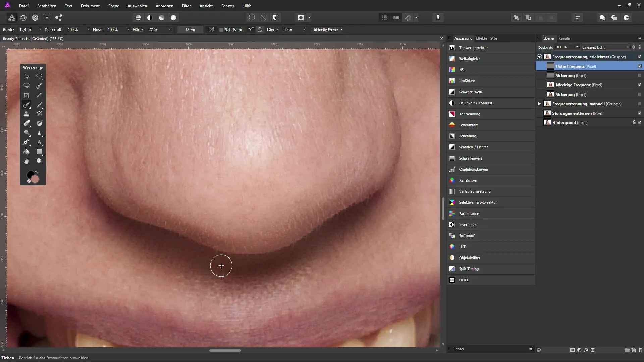
Task: Select the Artistic Text tool
Action: point(39,142)
